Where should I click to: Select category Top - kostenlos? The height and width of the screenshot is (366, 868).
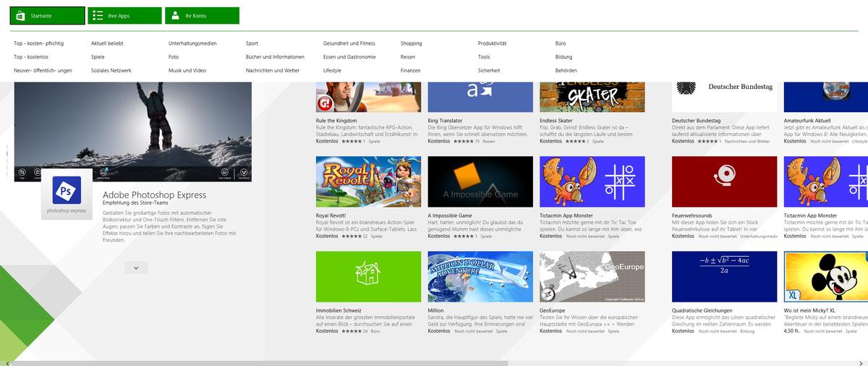click(31, 56)
